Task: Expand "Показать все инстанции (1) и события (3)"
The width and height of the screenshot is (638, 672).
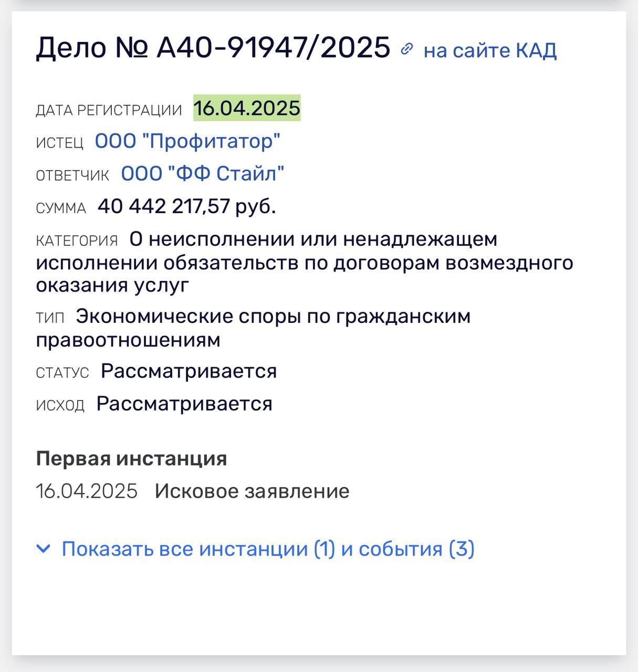Action: pyautogui.click(x=268, y=549)
